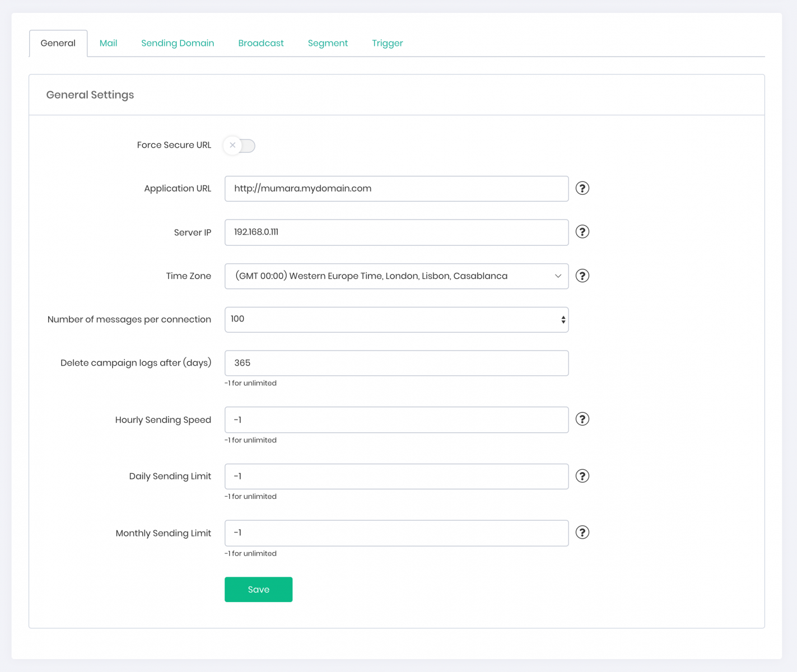The image size is (797, 672).
Task: Click Hourly Sending Speed help icon
Action: coord(582,419)
